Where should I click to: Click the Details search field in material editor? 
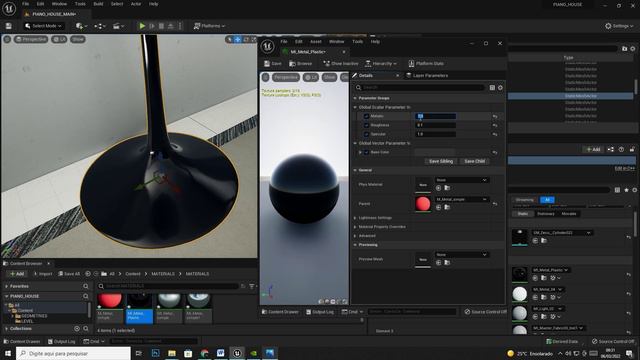pyautogui.click(x=420, y=87)
